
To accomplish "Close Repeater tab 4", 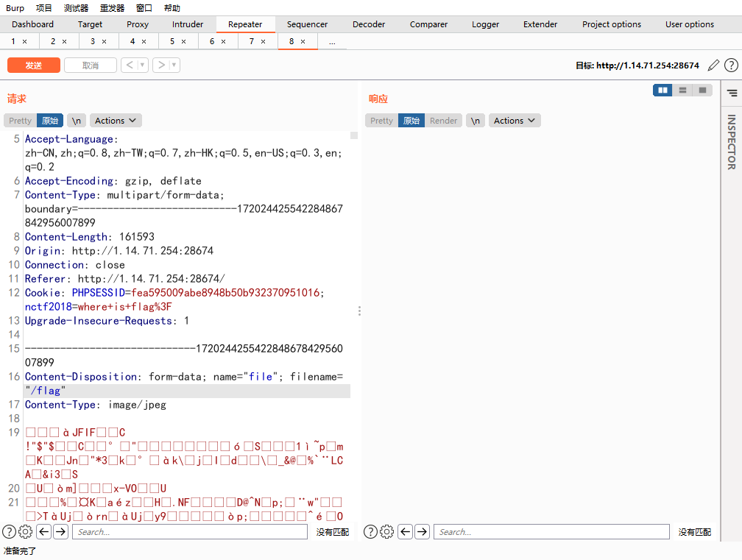I will click(144, 42).
